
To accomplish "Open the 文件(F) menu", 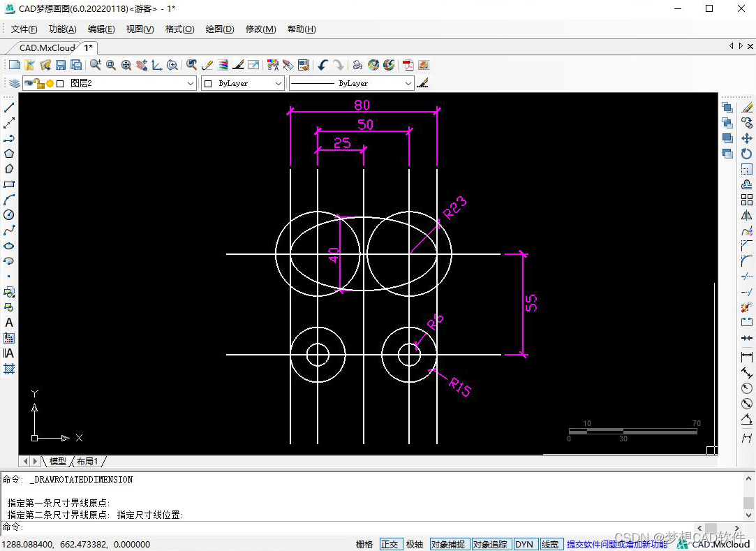I will coord(24,29).
